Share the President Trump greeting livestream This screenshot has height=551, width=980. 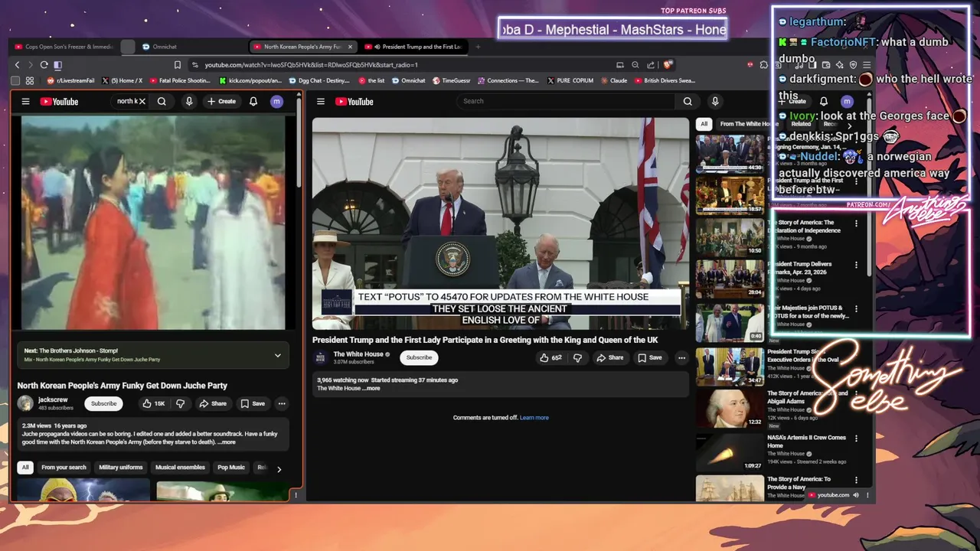(610, 357)
